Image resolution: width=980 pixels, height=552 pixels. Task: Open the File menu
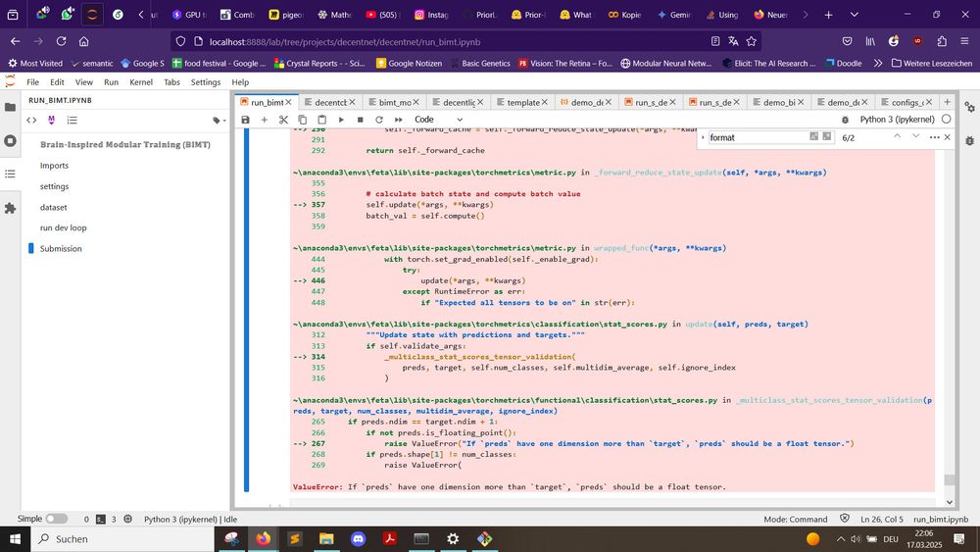click(x=32, y=82)
